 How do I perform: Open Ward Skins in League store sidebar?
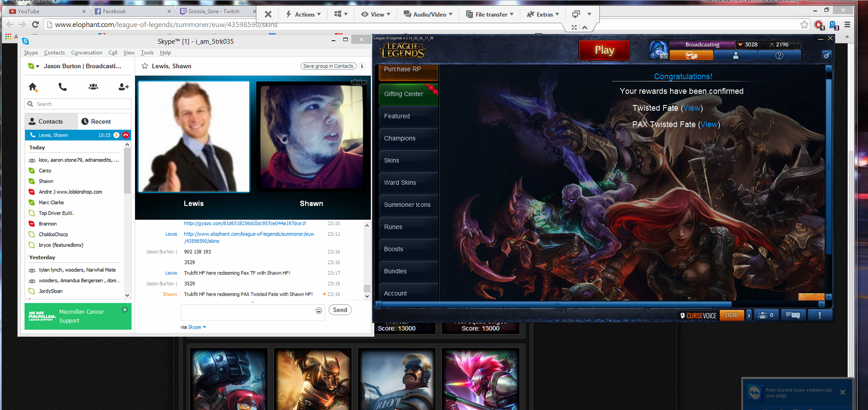408,182
